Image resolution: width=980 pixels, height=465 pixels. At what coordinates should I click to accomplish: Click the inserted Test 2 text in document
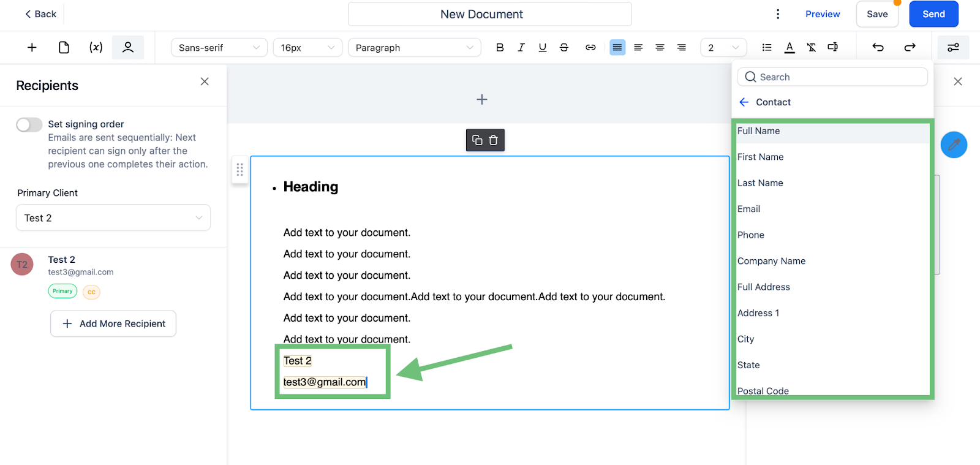(298, 361)
